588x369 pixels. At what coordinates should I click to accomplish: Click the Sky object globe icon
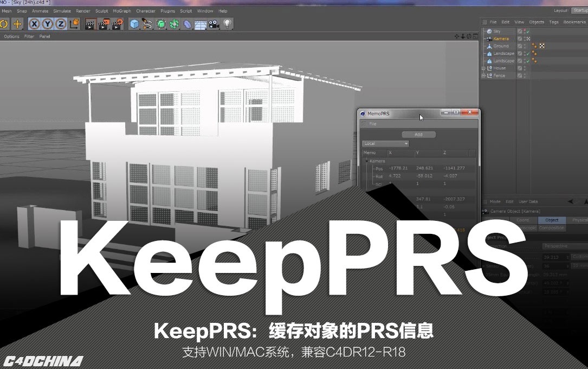tap(489, 31)
